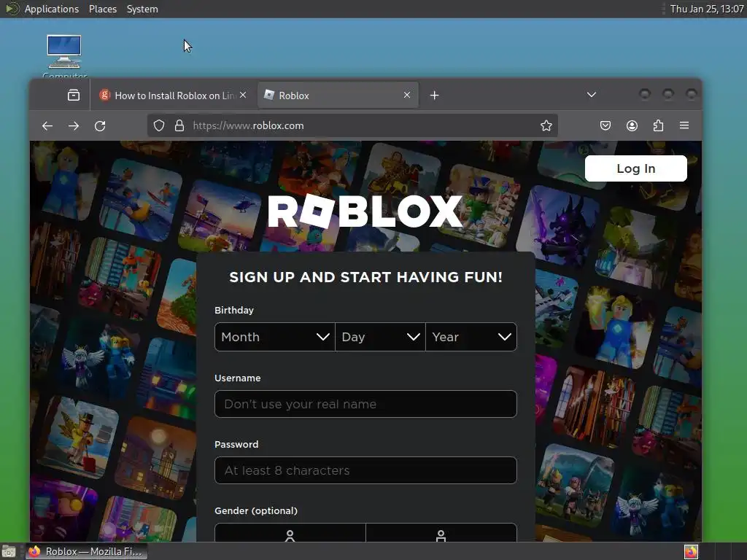
Task: Minimize the Firefox window
Action: pyautogui.click(x=645, y=94)
